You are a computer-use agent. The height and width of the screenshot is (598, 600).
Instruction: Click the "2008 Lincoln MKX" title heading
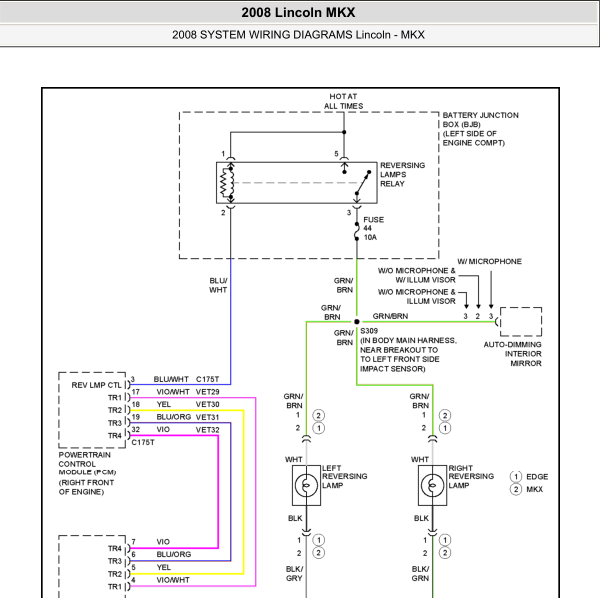tap(298, 12)
